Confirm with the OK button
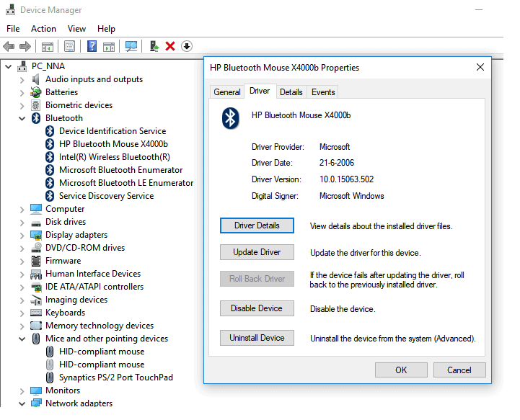 (401, 370)
